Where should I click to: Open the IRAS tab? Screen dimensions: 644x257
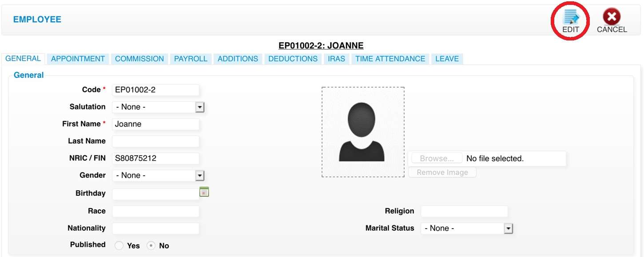[336, 59]
